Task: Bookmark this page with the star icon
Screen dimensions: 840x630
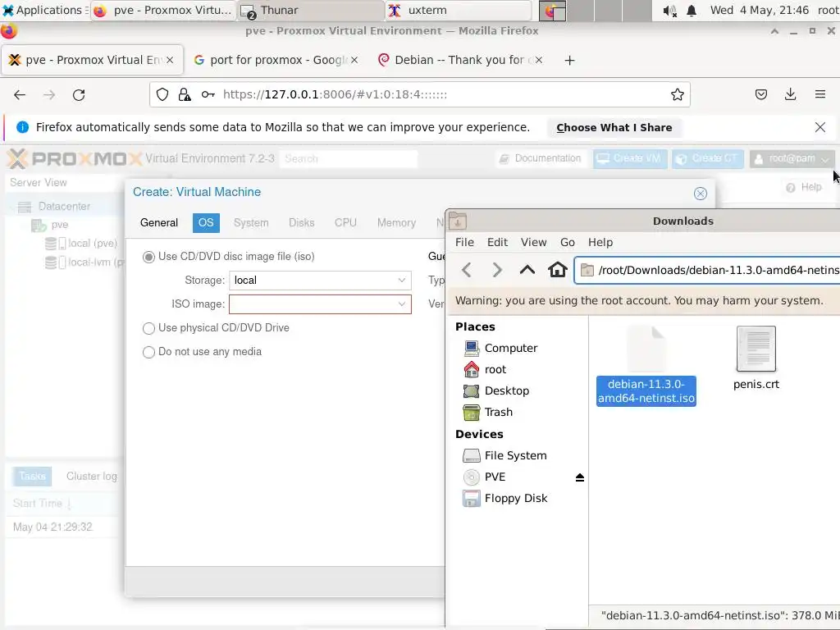Action: [677, 95]
